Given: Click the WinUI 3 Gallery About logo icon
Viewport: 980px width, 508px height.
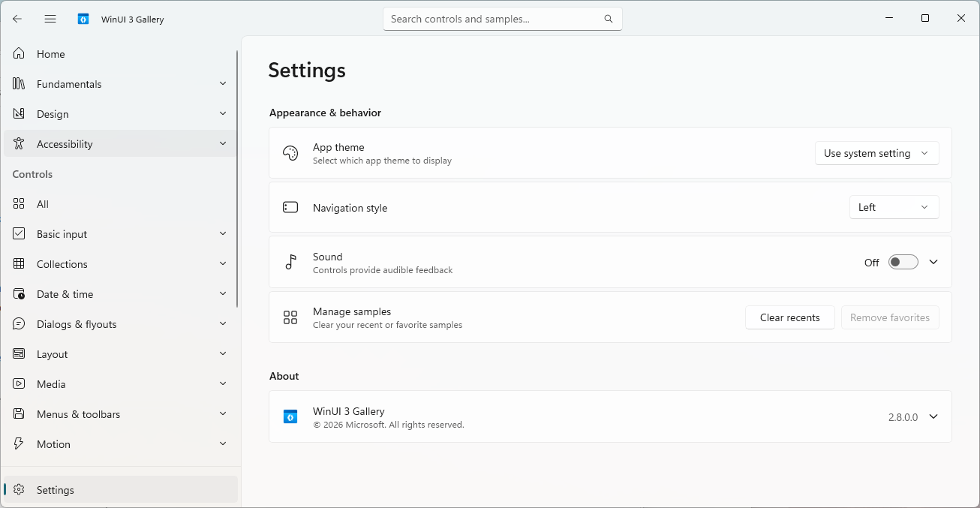Looking at the screenshot, I should pyautogui.click(x=290, y=416).
